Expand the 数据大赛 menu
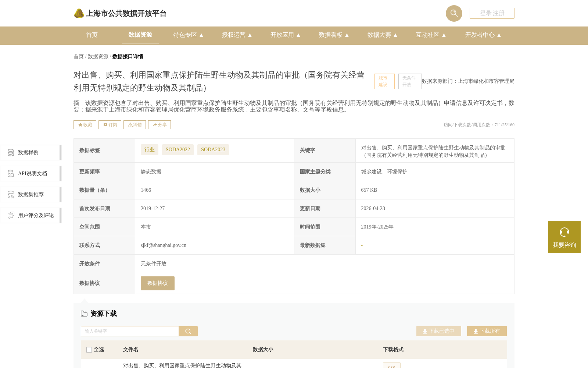The height and width of the screenshot is (368, 588). click(x=383, y=35)
